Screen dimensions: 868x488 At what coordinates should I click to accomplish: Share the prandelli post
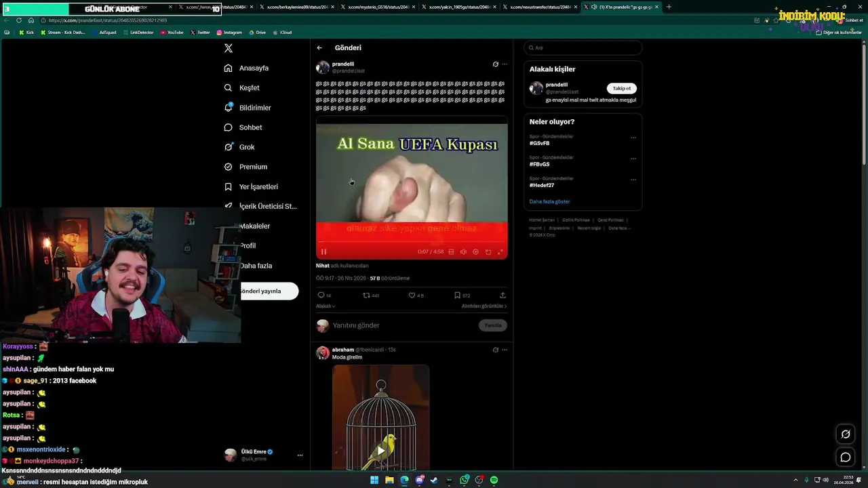click(x=502, y=296)
